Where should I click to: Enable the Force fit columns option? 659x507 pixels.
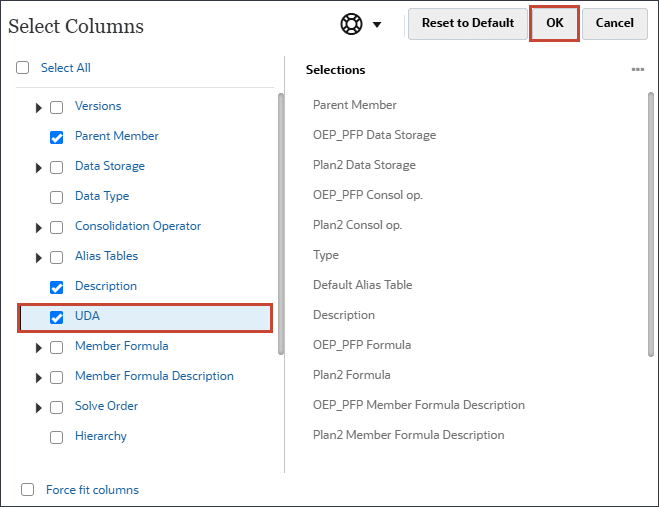tap(28, 490)
